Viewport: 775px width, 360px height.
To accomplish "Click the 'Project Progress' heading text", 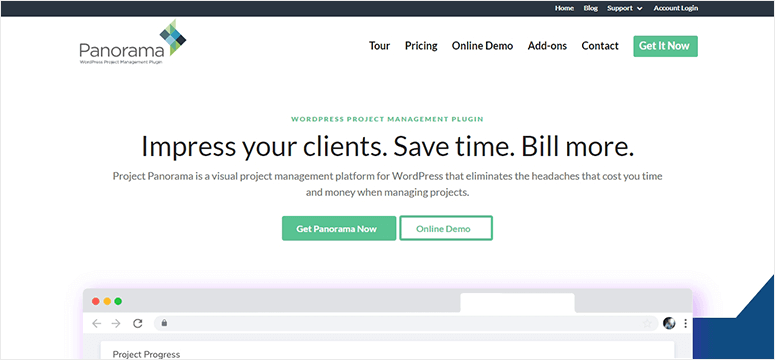I will point(146,354).
